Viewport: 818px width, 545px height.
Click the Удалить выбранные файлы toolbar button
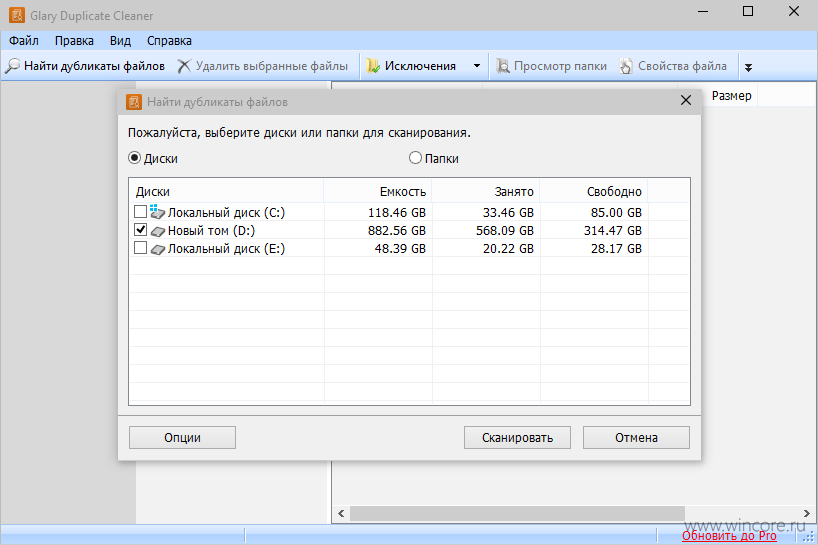pyautogui.click(x=262, y=66)
